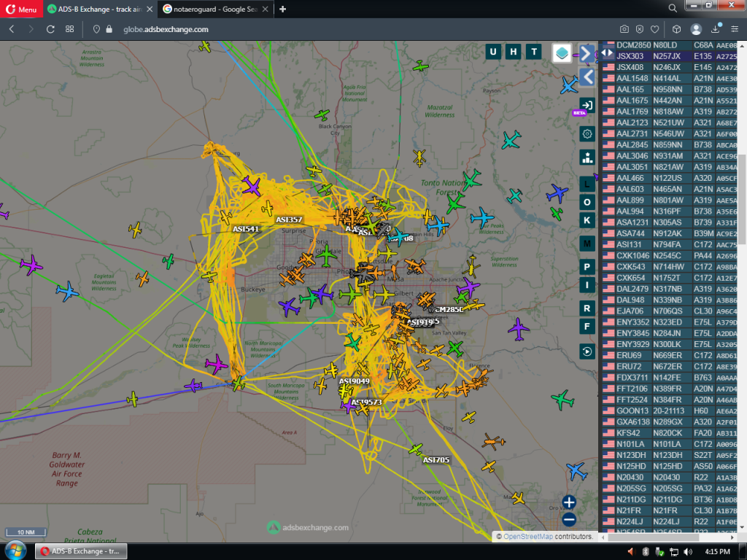Select the FDX3711 B763 table row
The height and width of the screenshot is (560, 747).
[x=669, y=378]
